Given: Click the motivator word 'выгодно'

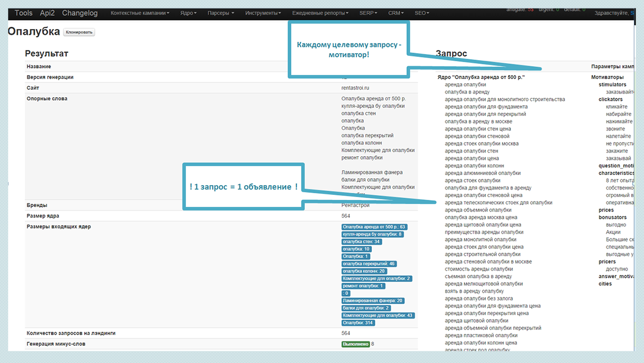Looking at the screenshot, I should (x=616, y=224).
